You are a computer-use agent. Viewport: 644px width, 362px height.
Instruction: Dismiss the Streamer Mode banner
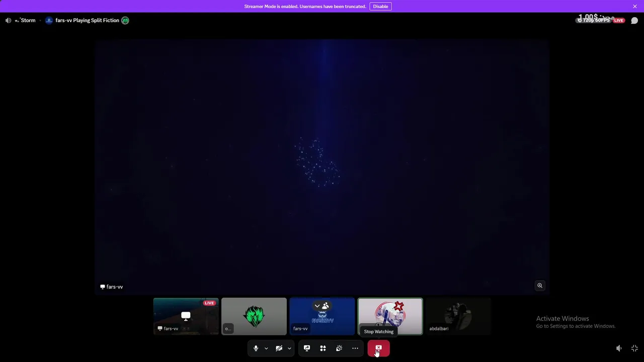coord(635,7)
